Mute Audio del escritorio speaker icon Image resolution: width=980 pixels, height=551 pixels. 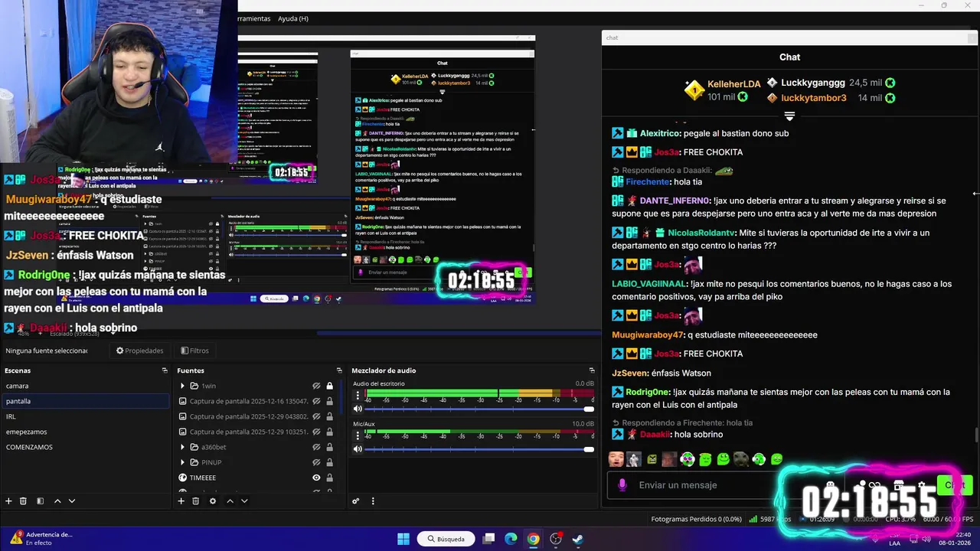(358, 409)
